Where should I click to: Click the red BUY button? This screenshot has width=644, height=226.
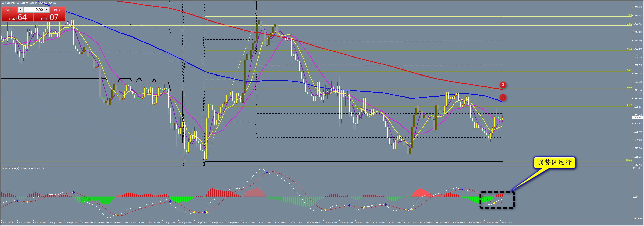57,10
